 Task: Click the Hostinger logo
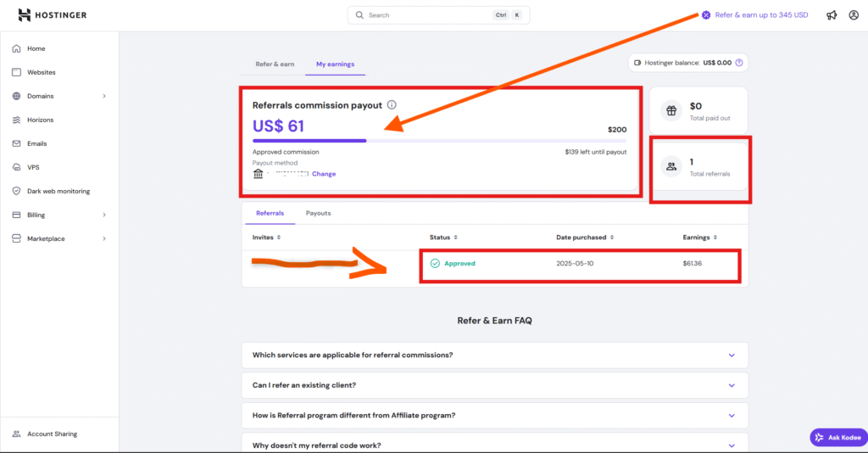[x=52, y=15]
